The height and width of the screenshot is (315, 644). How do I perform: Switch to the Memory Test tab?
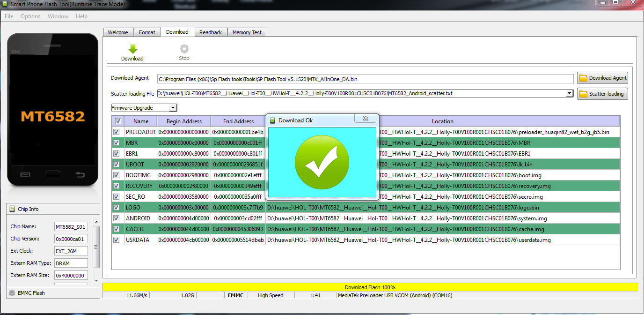247,32
